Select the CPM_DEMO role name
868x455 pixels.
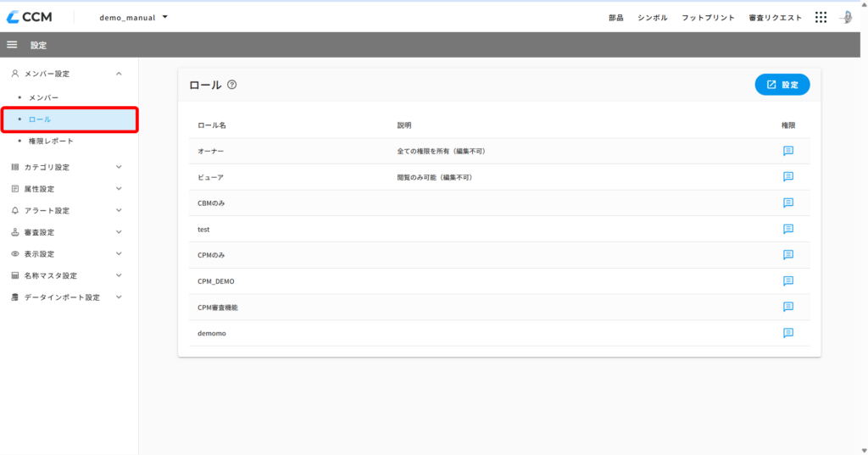click(216, 281)
